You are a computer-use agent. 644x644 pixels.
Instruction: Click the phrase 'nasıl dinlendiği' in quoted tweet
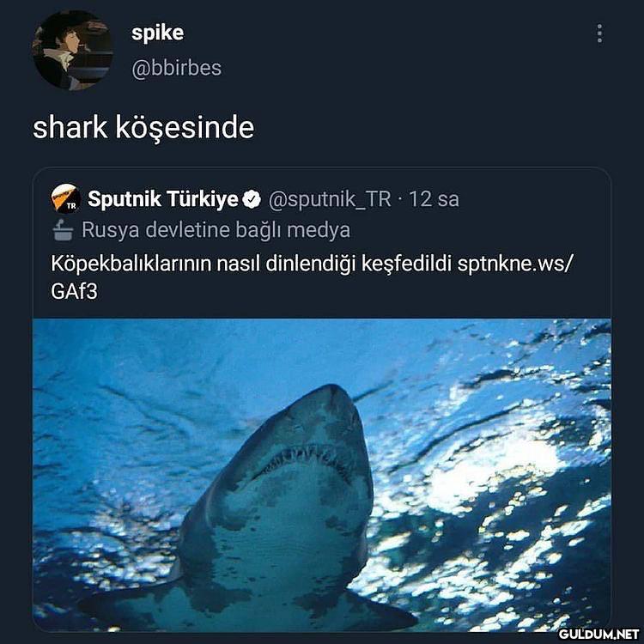(x=286, y=264)
